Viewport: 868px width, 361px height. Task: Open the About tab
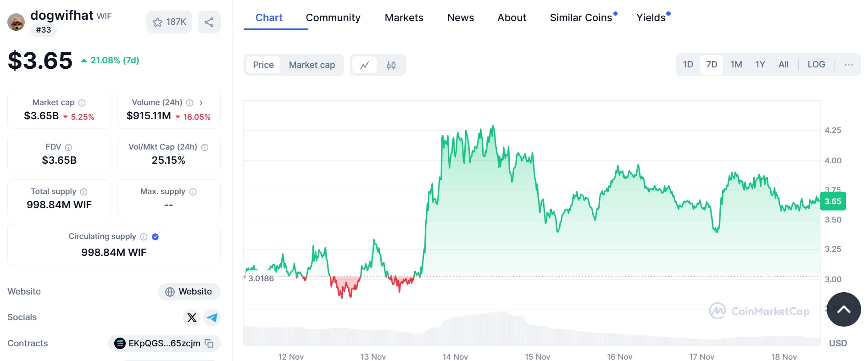coord(512,17)
